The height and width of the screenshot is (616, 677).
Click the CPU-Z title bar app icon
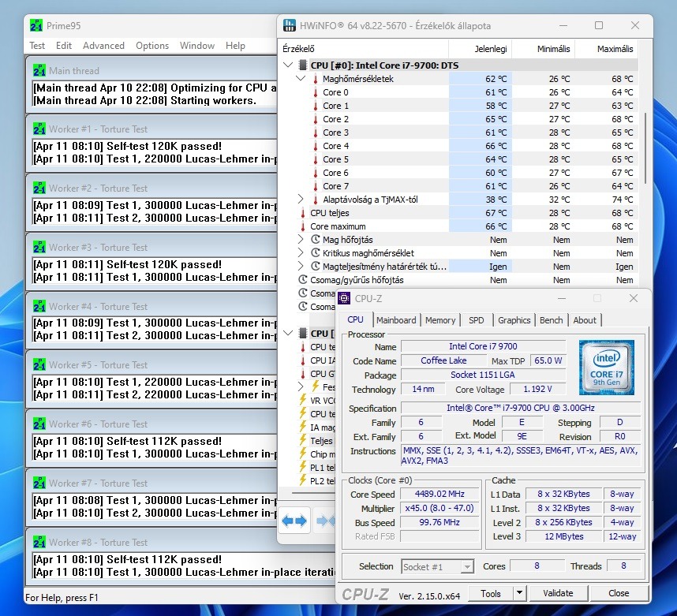[344, 298]
